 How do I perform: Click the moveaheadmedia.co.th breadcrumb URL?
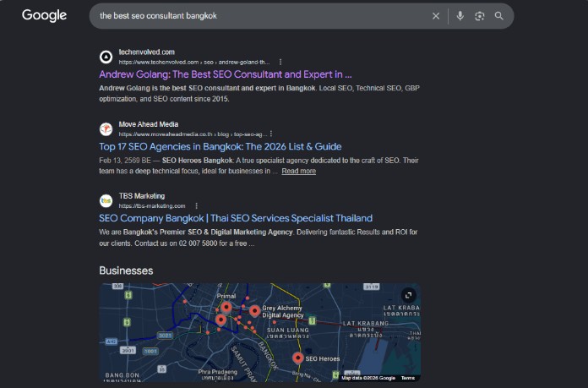193,134
